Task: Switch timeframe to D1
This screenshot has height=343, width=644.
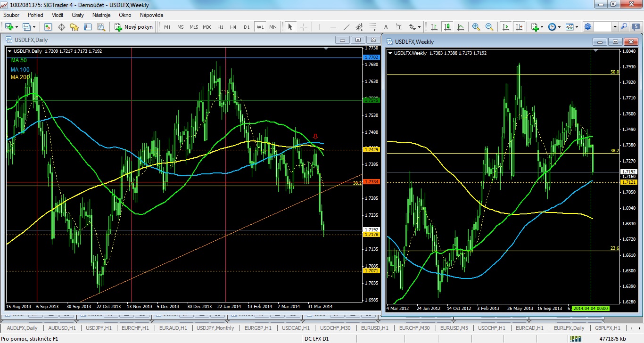Action: click(247, 27)
